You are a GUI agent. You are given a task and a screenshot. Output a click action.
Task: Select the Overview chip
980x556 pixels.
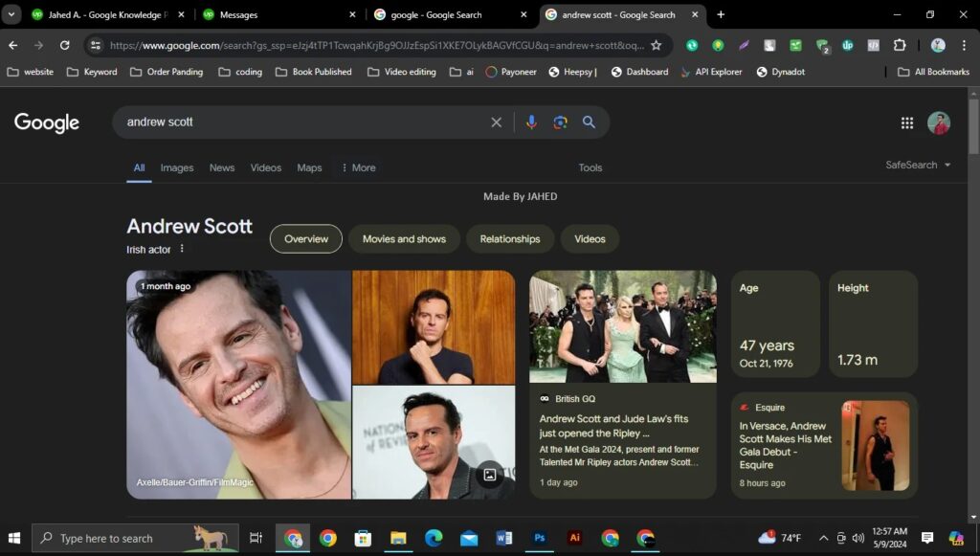[x=306, y=238]
